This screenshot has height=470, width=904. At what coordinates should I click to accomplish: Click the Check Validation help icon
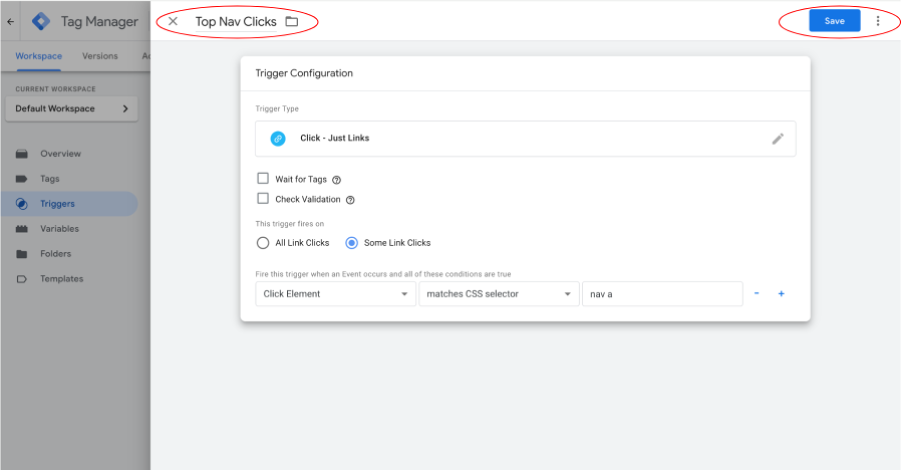click(x=350, y=200)
